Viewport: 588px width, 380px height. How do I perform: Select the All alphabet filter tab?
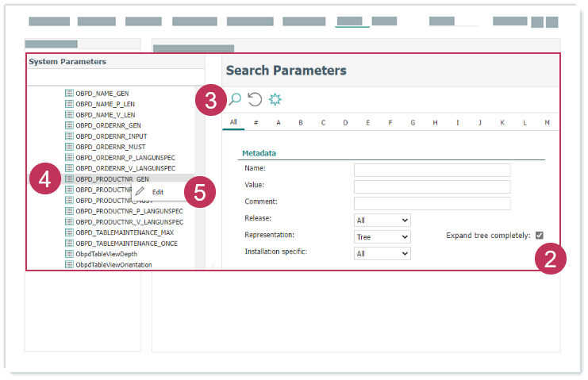(233, 122)
